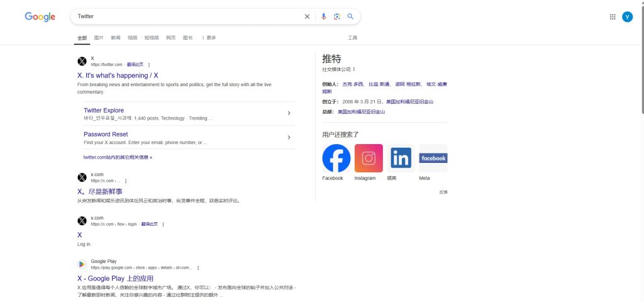Screen dimensions: 644x302
Task: Open three-dot menu beside 社交媒体公司
Action: [354, 69]
